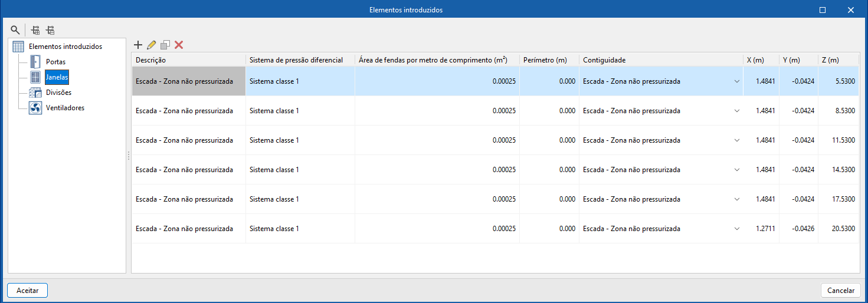This screenshot has width=868, height=303.
Task: Click X value 1.4841 in row Z 5.5300
Action: [761, 81]
